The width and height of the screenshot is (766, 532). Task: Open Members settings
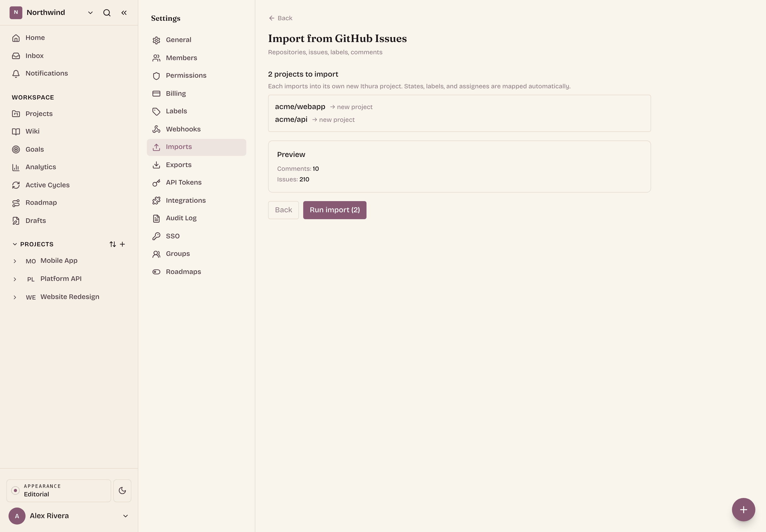tap(196, 58)
